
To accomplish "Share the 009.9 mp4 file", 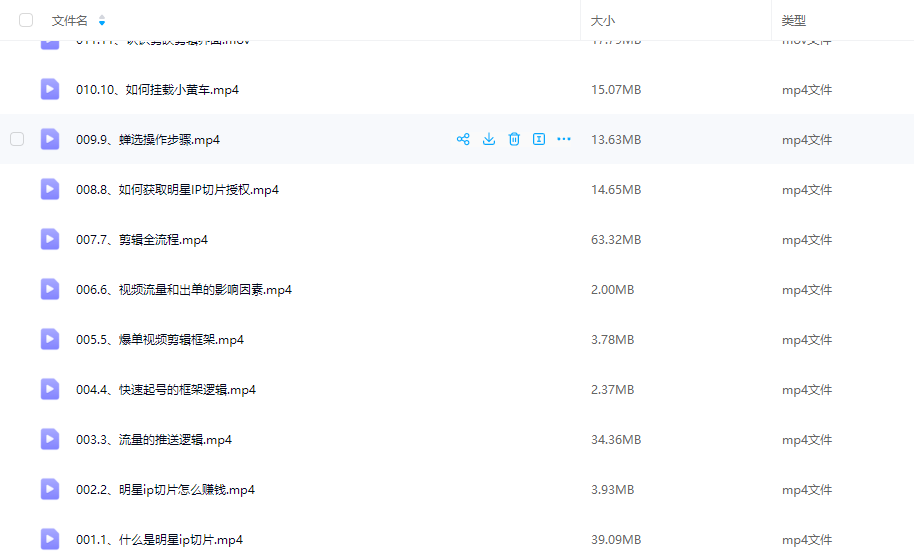I will point(463,139).
